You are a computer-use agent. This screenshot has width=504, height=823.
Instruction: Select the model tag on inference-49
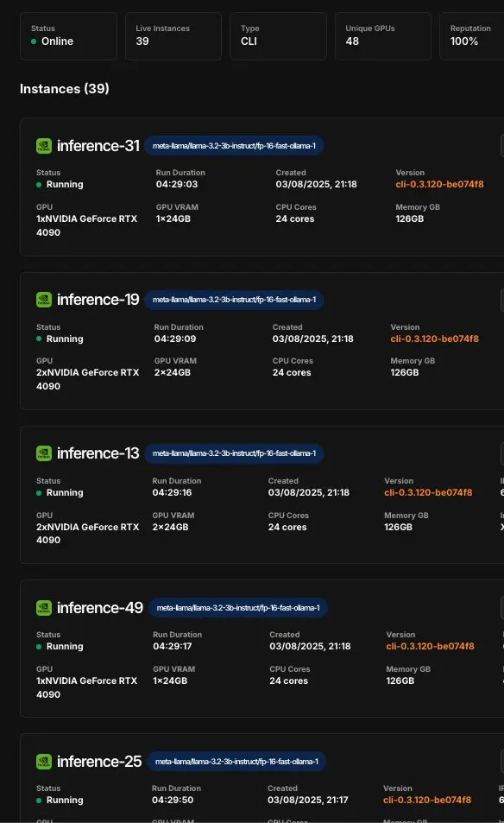click(x=238, y=608)
